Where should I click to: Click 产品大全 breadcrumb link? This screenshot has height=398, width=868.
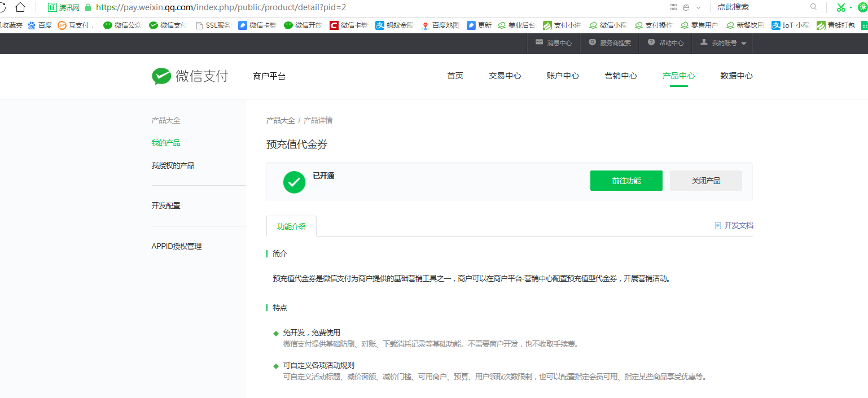280,120
